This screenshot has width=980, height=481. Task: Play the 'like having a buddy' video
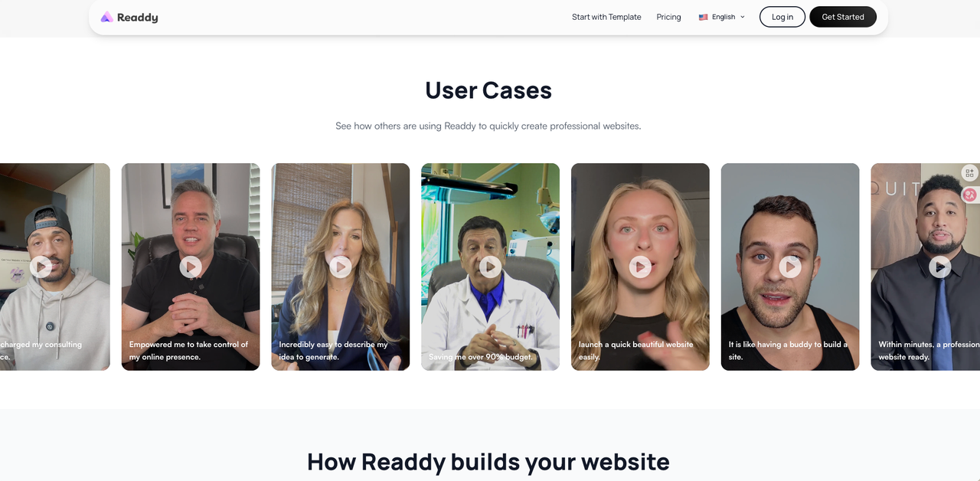coord(790,267)
